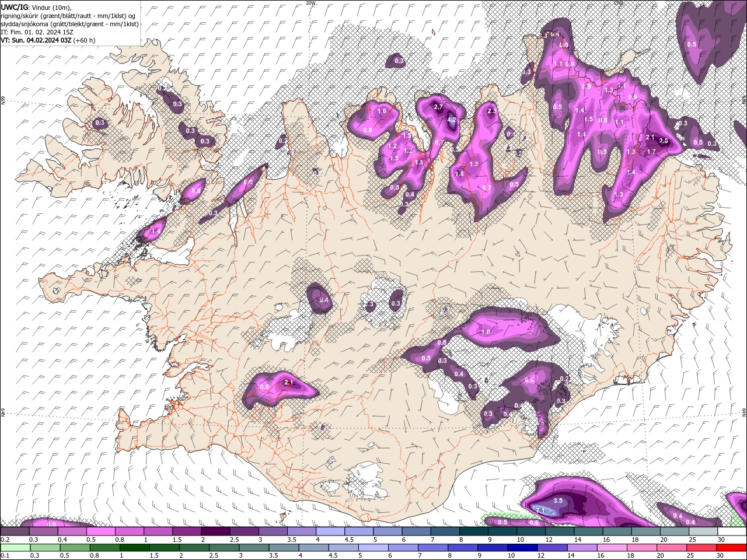
Task: Click the 'VT: Sun. 04.02.2024 03Z (+60 h)' line
Action: pos(48,40)
